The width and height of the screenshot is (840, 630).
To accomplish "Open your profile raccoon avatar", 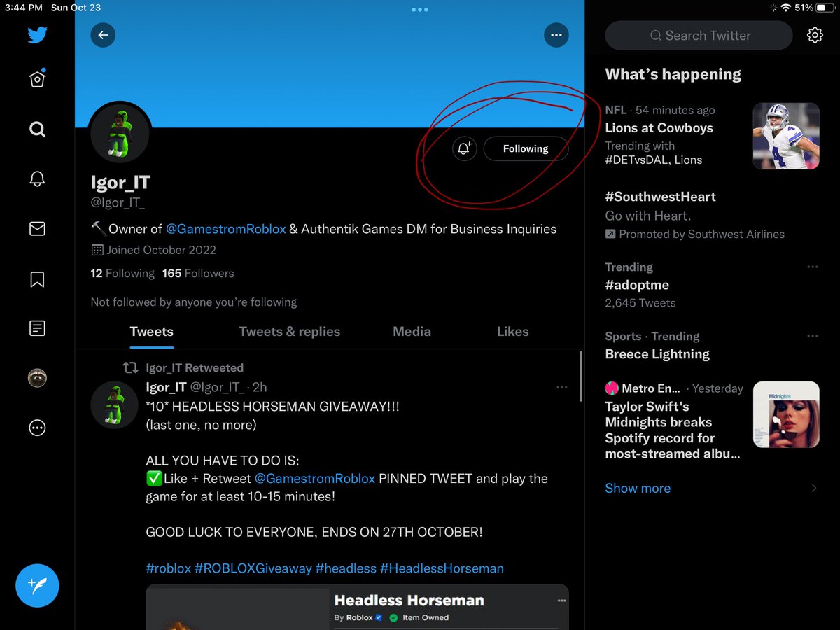I will [37, 379].
